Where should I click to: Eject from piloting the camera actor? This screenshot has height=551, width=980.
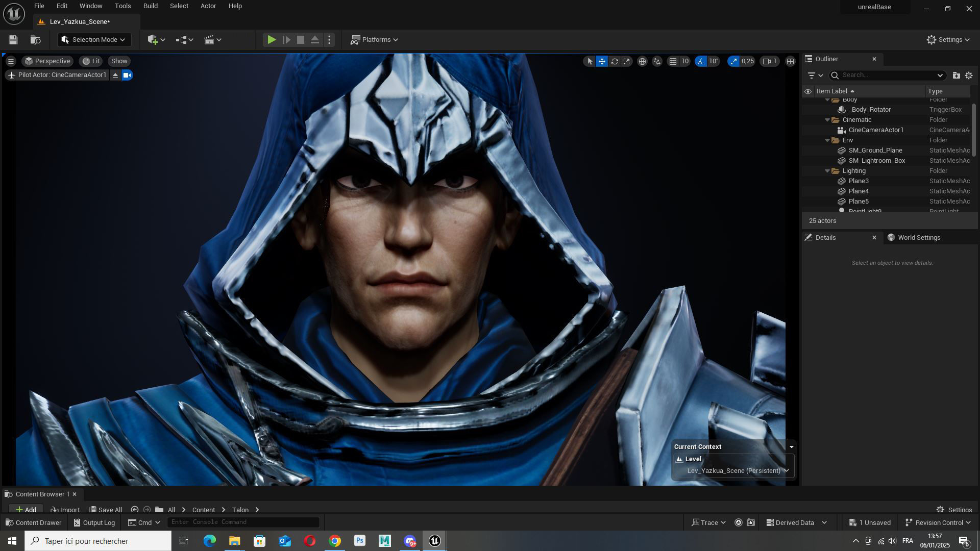click(115, 75)
